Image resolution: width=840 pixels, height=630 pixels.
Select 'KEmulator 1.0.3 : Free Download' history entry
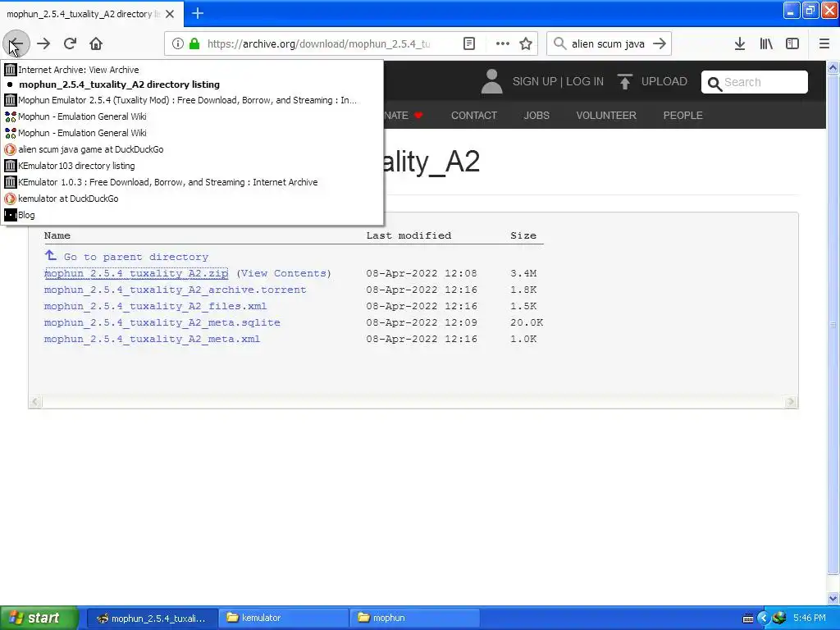point(192,182)
